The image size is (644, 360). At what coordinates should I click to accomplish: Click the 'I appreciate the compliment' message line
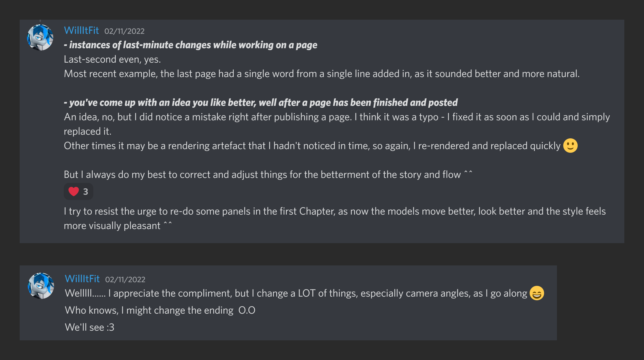[x=296, y=293]
